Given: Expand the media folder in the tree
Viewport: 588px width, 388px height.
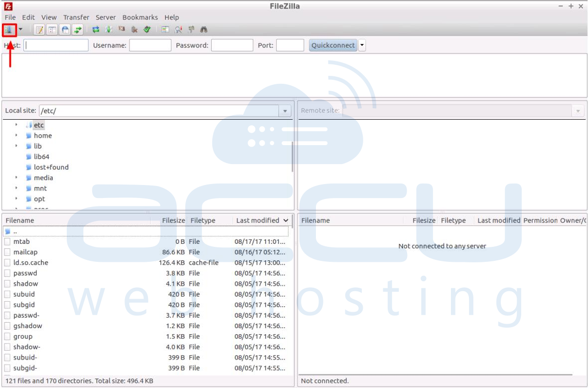Looking at the screenshot, I should 16,177.
